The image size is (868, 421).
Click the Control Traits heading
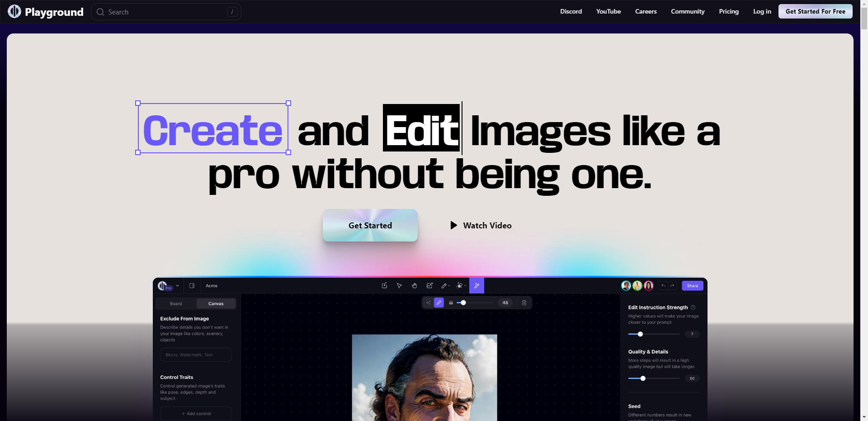click(x=176, y=377)
